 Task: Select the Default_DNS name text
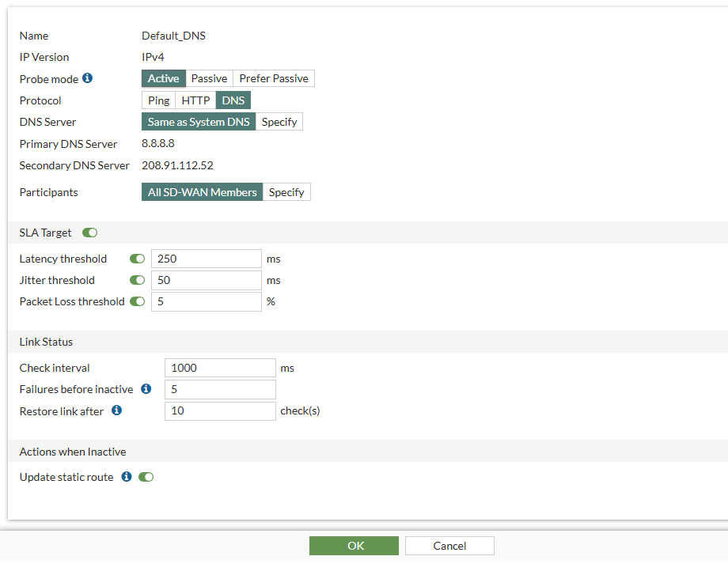click(x=173, y=36)
